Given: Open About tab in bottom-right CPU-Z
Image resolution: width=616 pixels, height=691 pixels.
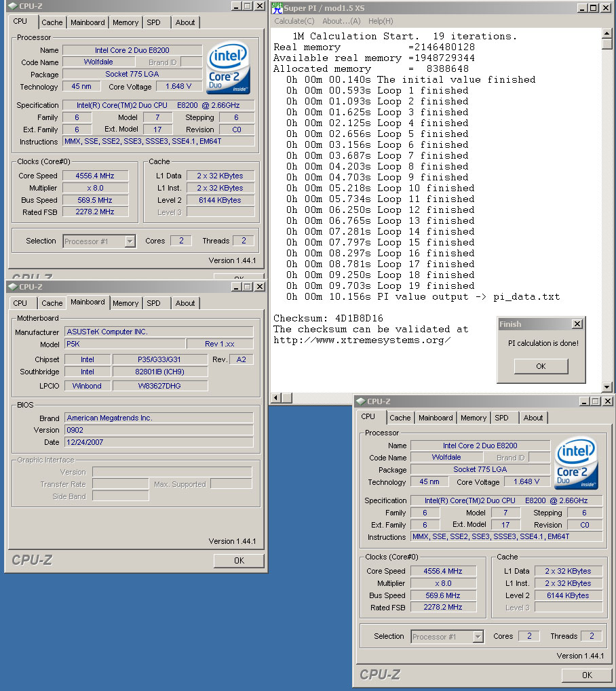Looking at the screenshot, I should (x=533, y=418).
